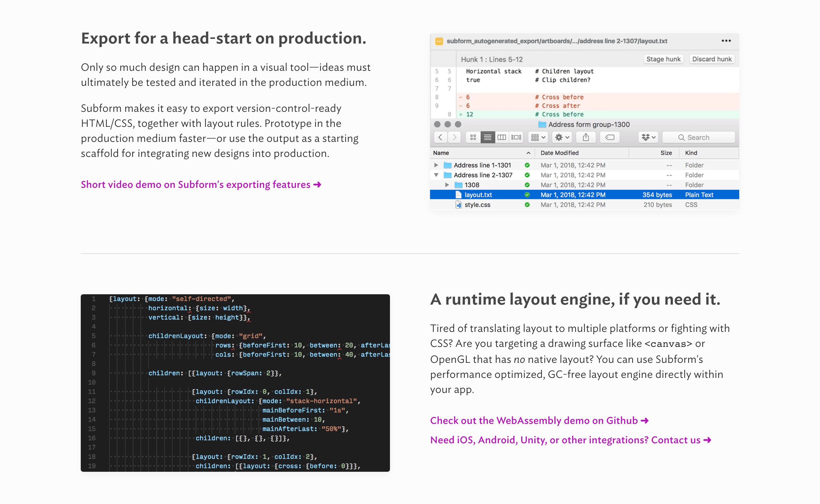Viewport: 820px width, 504px height.
Task: Sort by the Kind column header
Action: click(709, 153)
